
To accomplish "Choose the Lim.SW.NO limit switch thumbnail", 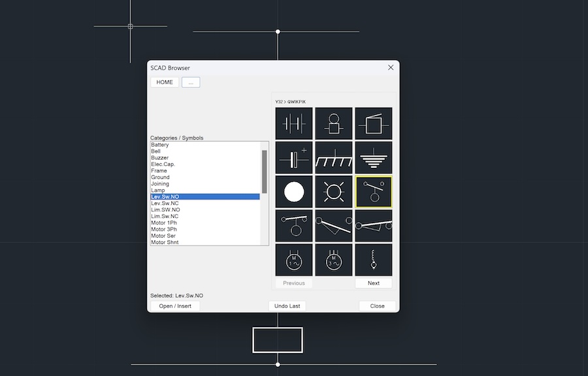I will pyautogui.click(x=334, y=226).
